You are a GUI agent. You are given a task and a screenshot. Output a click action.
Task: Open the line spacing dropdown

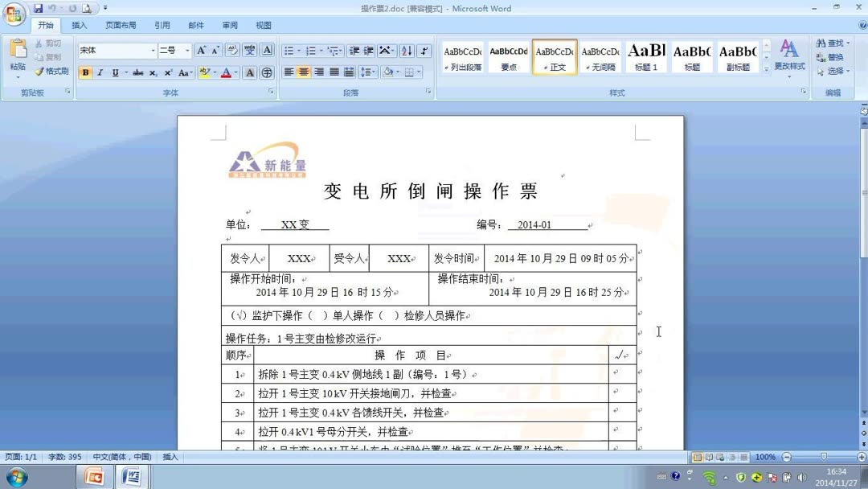367,72
